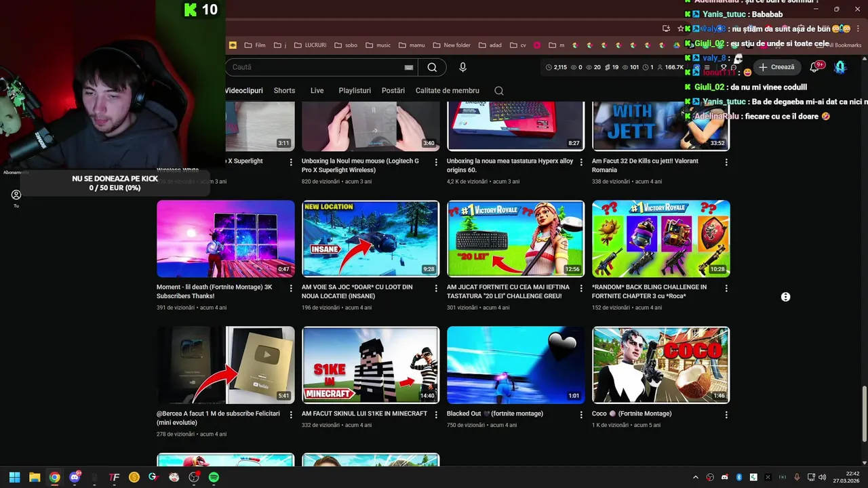Viewport: 868px width, 488px height.
Task: Play the gold play button thumbnail
Action: pos(226,365)
